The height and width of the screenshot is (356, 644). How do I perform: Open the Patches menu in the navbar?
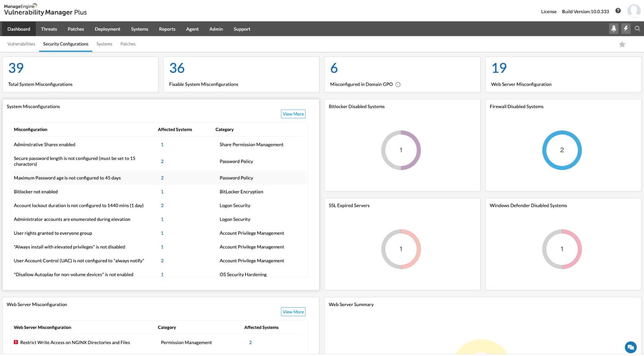pos(76,29)
